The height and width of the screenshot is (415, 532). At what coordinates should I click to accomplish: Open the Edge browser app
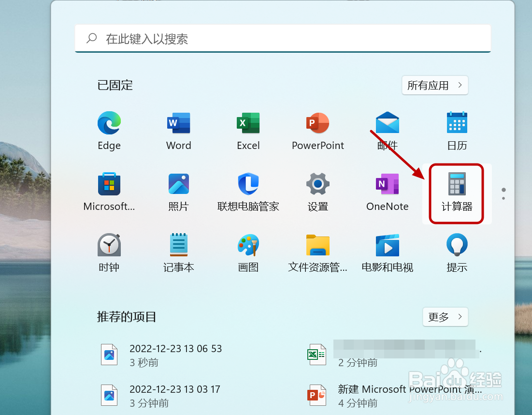[x=109, y=131]
